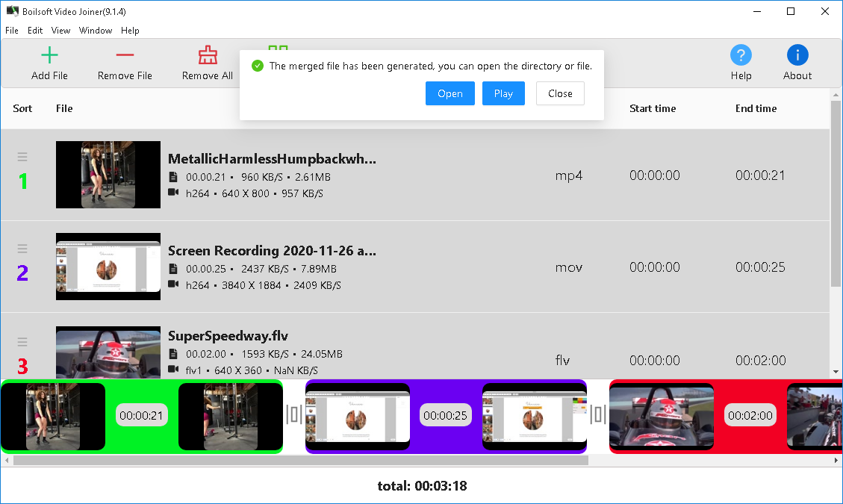Open the File menu
The image size is (843, 504).
[x=12, y=31]
